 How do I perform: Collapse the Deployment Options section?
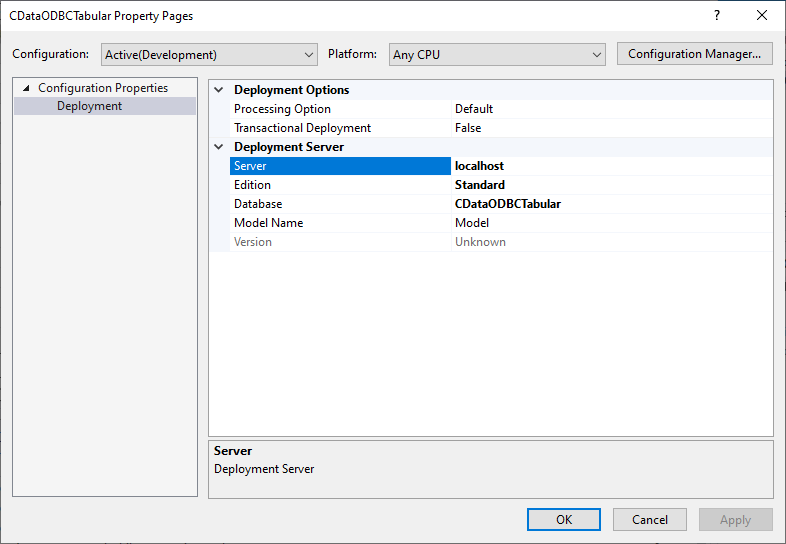(x=219, y=90)
